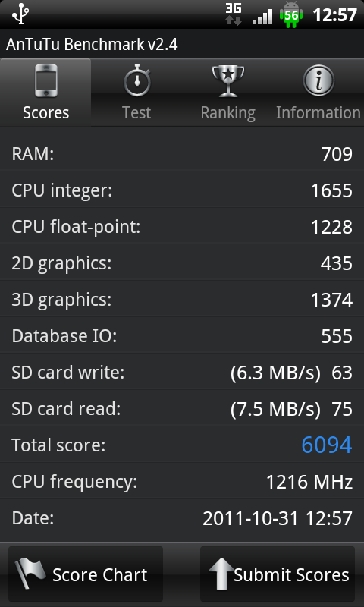Select the SD card write result row
This screenshot has height=607, width=364.
[x=182, y=373]
